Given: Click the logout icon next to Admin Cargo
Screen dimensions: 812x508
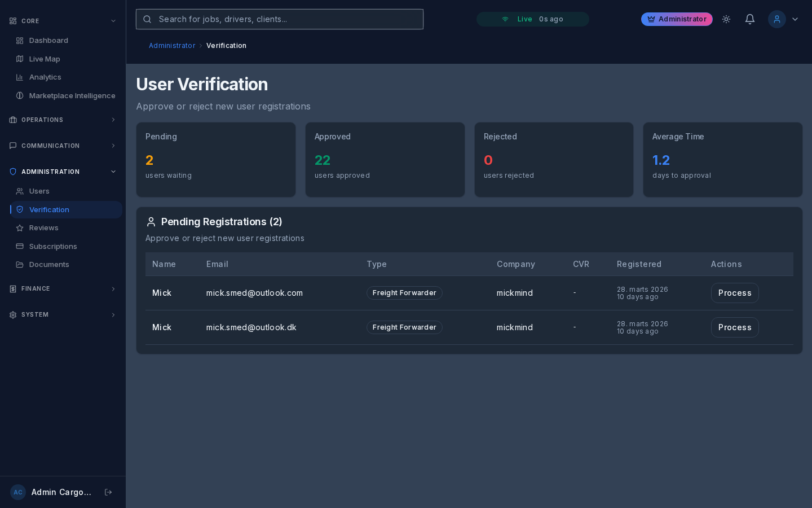Looking at the screenshot, I should (x=108, y=492).
